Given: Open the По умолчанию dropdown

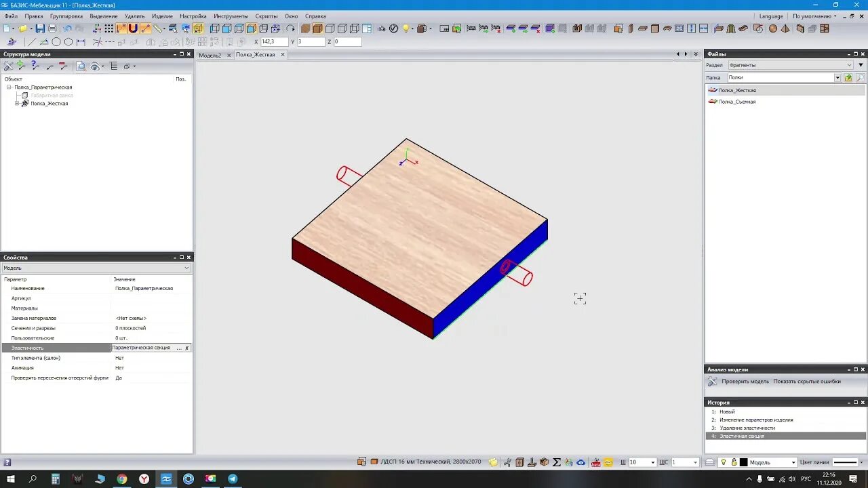Looking at the screenshot, I should tap(814, 16).
